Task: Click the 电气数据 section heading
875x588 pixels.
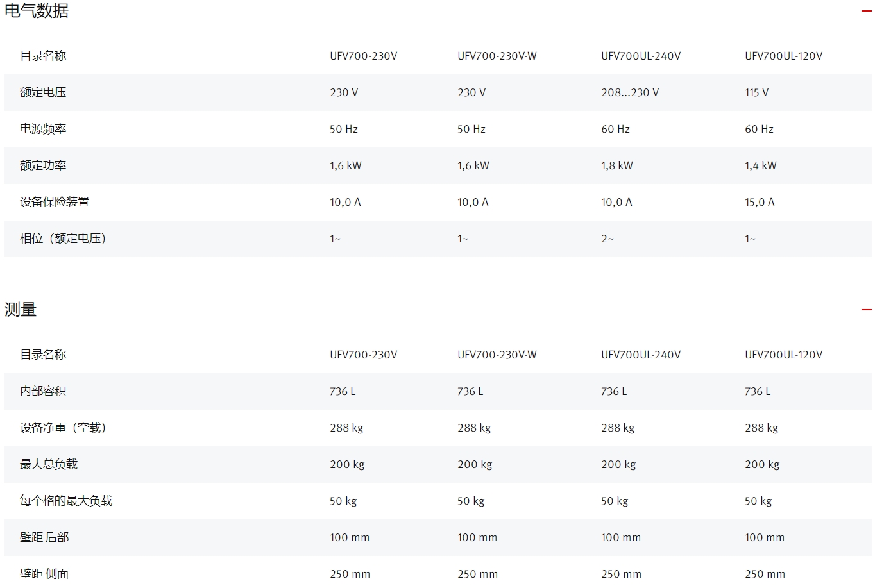Action: pos(37,11)
